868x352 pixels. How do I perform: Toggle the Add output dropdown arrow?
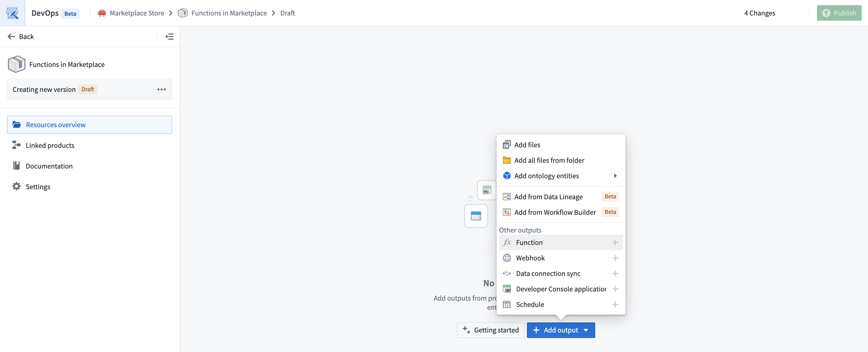[586, 330]
